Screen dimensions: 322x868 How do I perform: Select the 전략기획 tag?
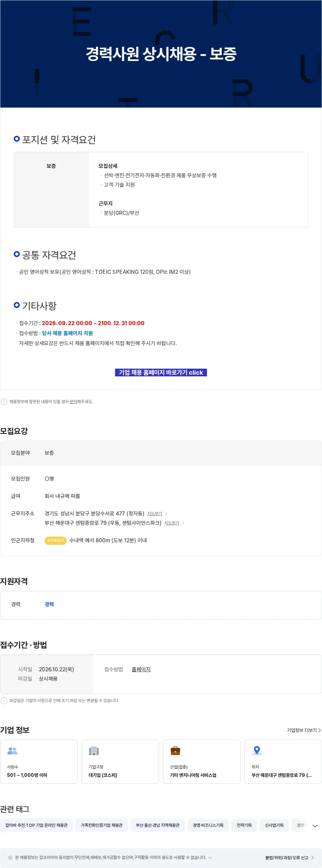pyautogui.click(x=244, y=825)
